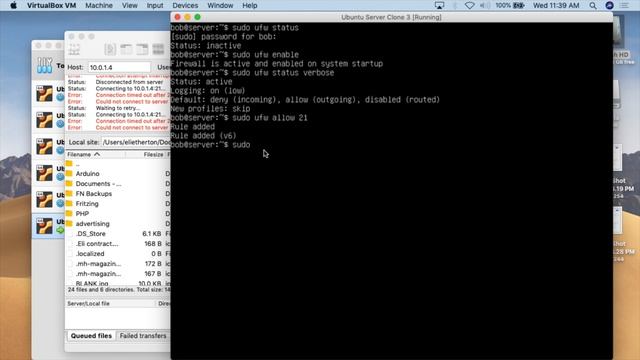
Task: Click the AirPlay display icon in menu bar
Action: [x=439, y=6]
